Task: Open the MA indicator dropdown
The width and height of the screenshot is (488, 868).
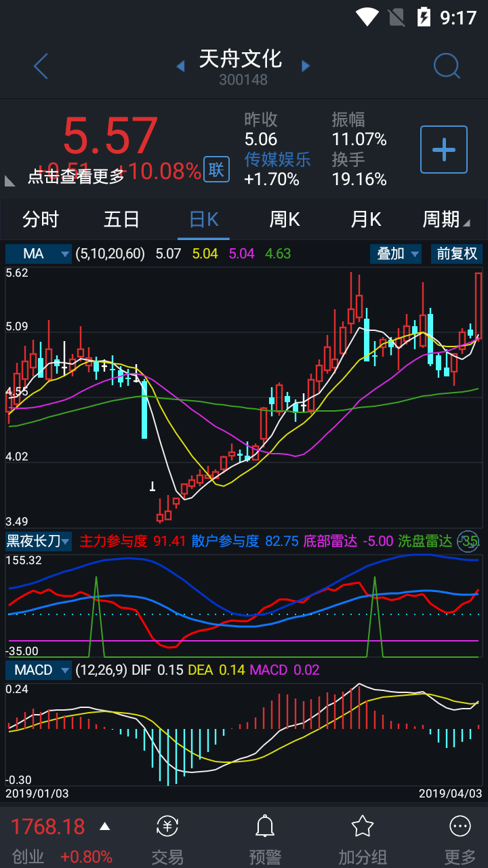Action: point(39,254)
